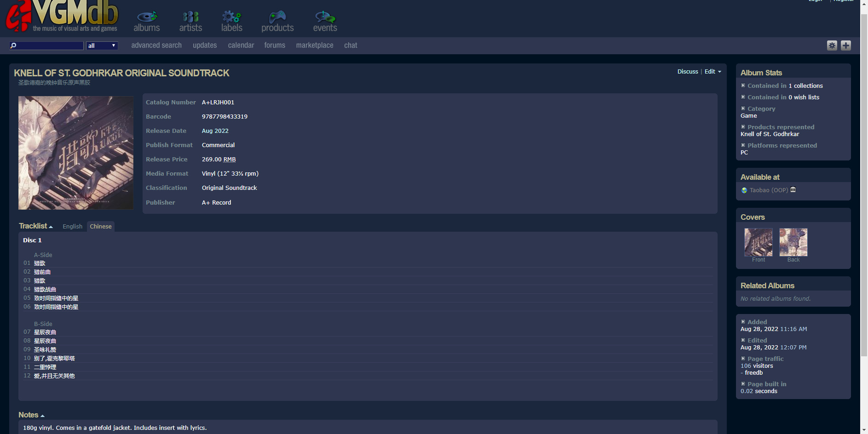The height and width of the screenshot is (434, 868).
Task: Open the updates page
Action: click(x=205, y=45)
